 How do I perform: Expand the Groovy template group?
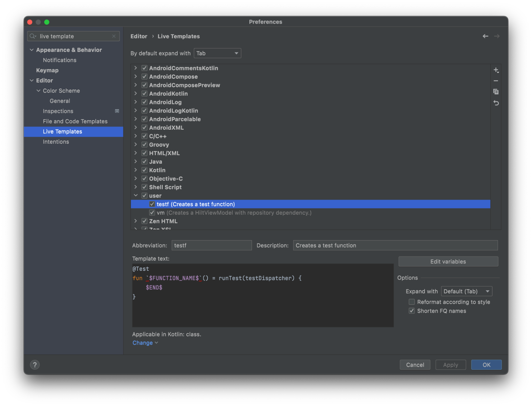point(135,144)
